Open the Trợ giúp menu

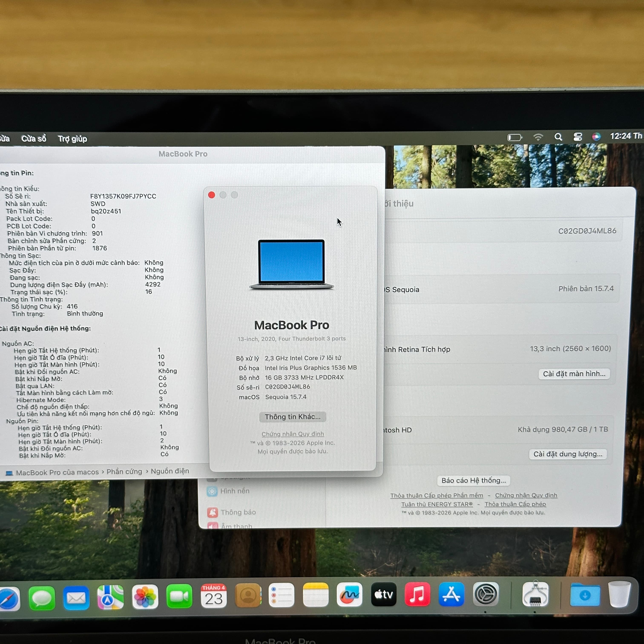click(72, 139)
